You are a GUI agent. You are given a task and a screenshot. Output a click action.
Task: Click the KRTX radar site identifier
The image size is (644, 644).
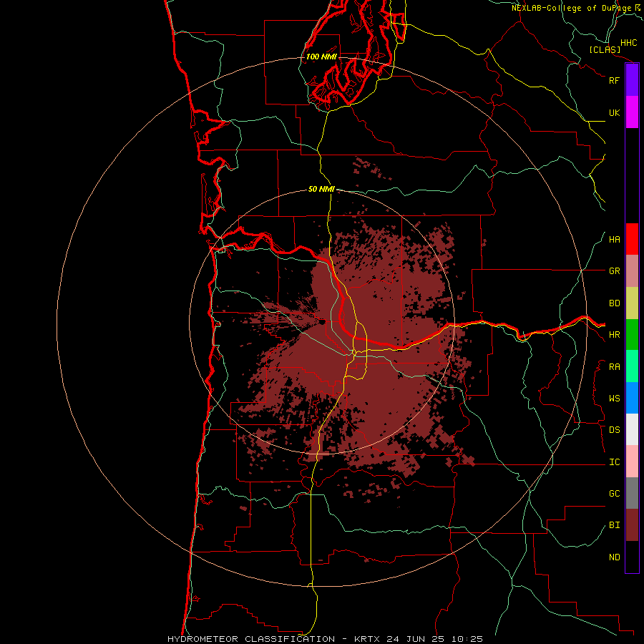tap(367, 639)
